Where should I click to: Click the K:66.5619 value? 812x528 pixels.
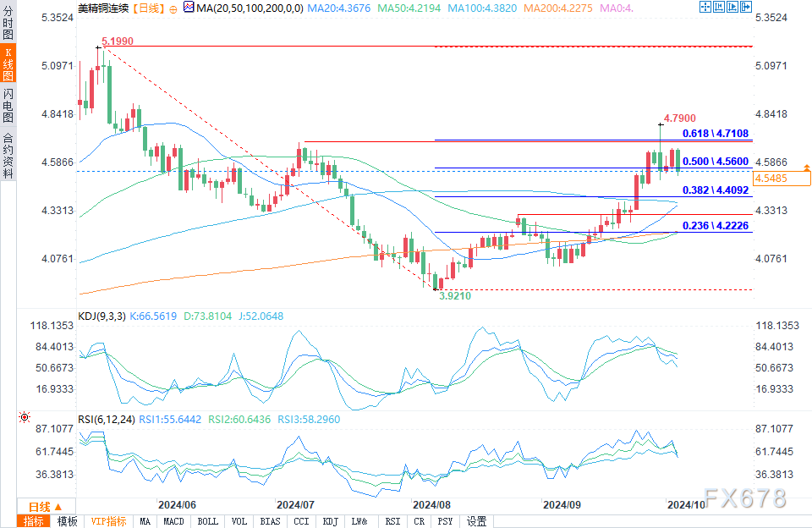tap(153, 316)
